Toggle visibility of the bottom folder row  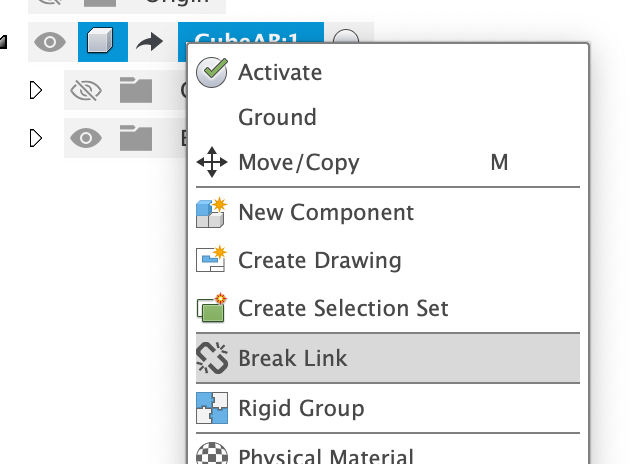pyautogui.click(x=87, y=138)
